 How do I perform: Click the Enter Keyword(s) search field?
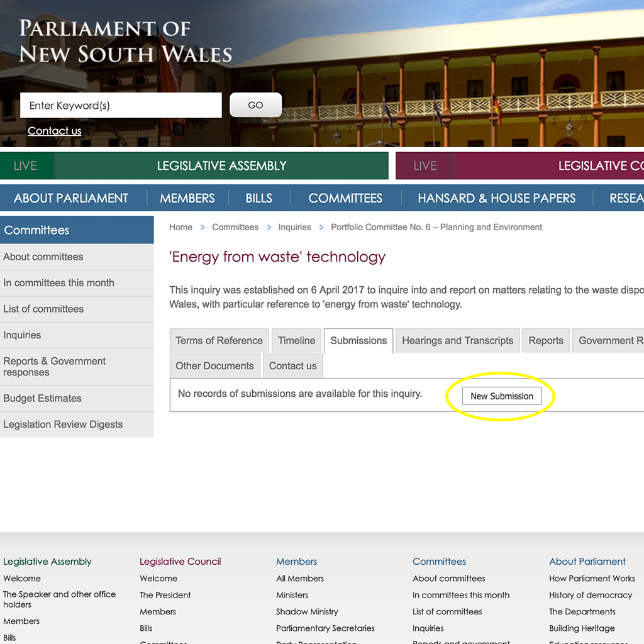[121, 105]
